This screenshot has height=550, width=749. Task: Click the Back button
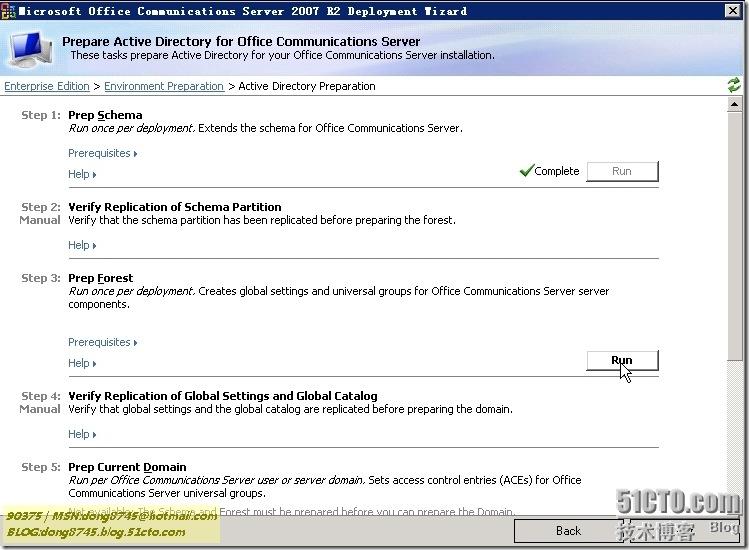pos(568,531)
